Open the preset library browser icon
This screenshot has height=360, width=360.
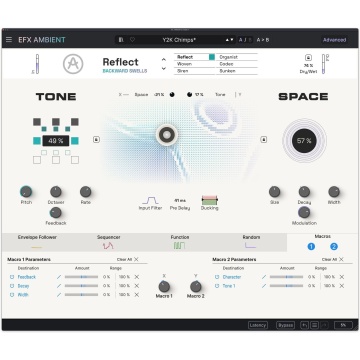pyautogui.click(x=121, y=40)
